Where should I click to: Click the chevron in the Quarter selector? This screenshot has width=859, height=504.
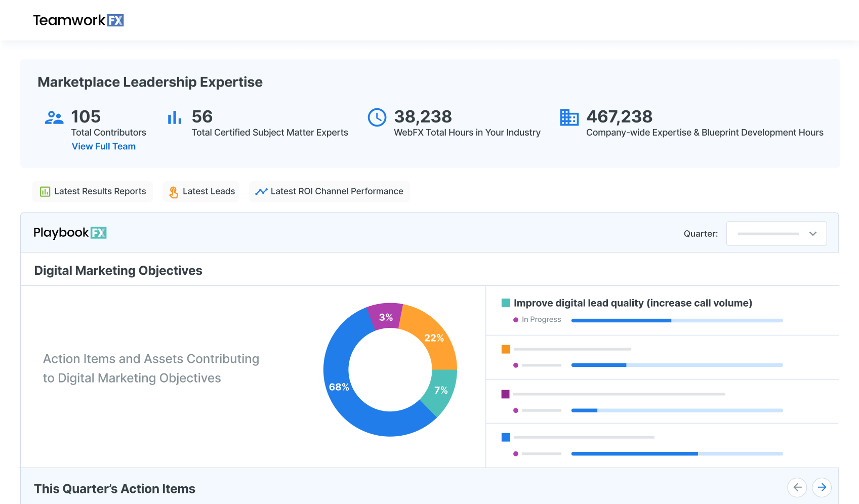pos(813,234)
